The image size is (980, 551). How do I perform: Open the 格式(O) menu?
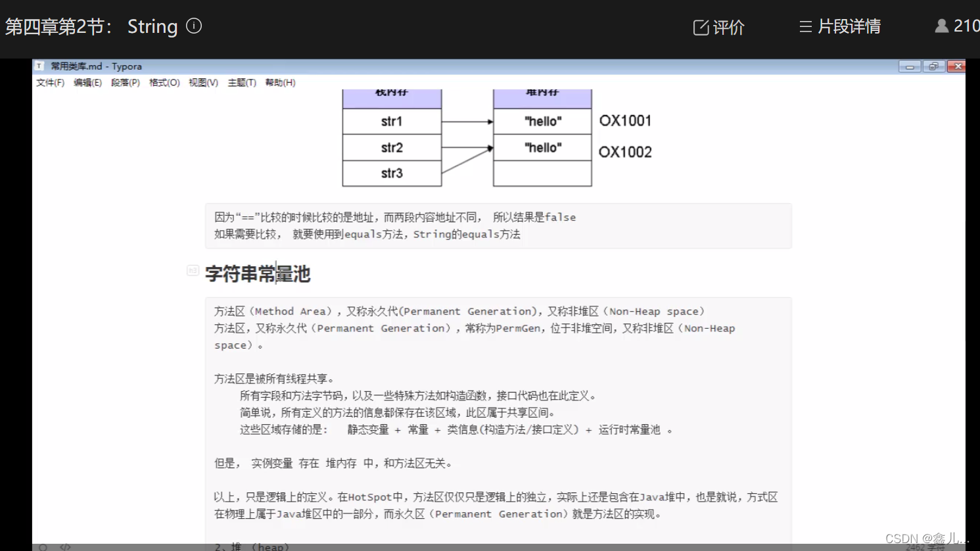click(164, 83)
